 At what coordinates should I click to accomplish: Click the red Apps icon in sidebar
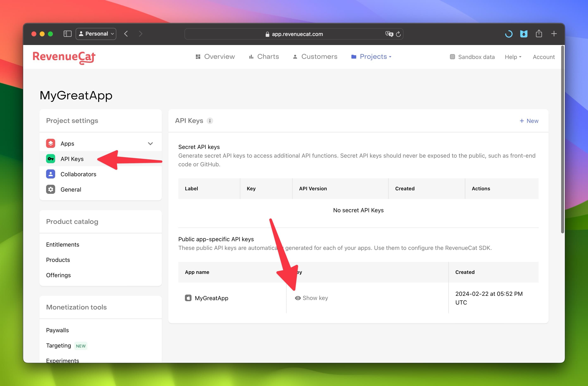coord(51,144)
